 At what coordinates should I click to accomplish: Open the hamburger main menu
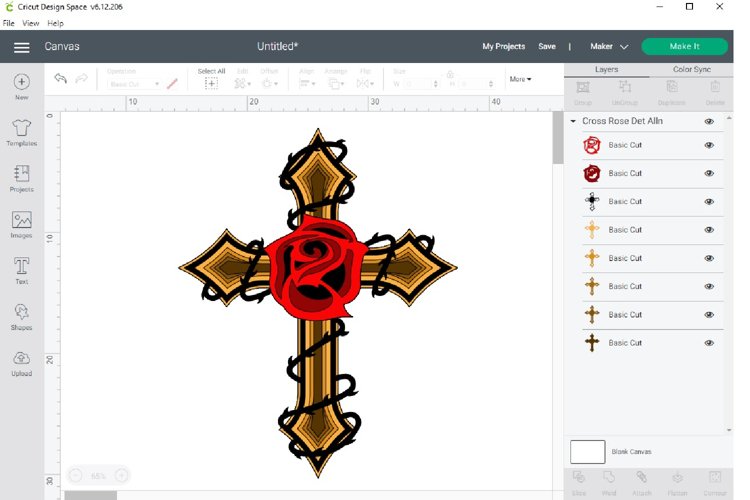click(x=21, y=47)
